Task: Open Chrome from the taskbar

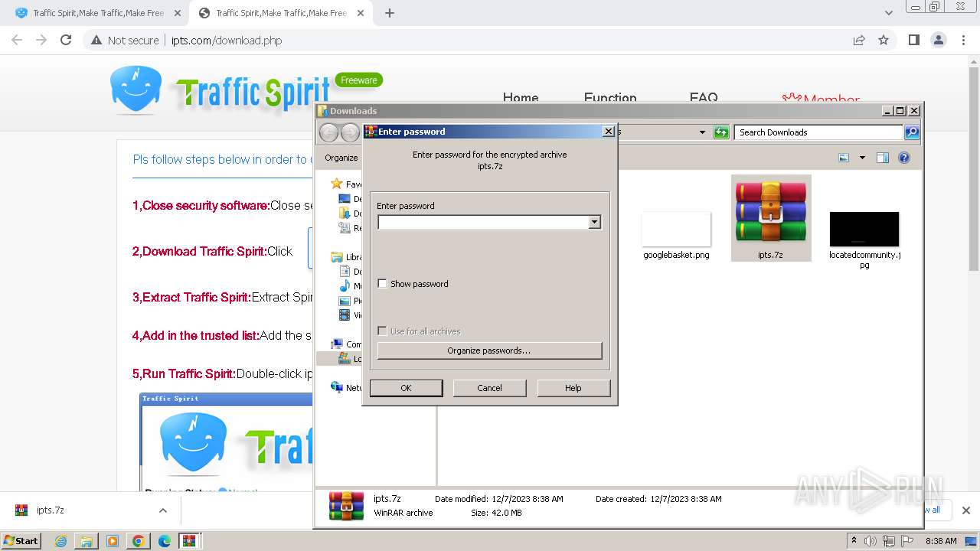Action: pyautogui.click(x=139, y=541)
